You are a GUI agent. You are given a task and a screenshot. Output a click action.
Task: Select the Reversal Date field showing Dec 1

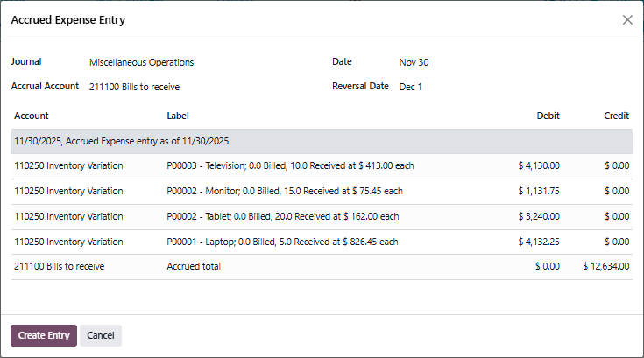[410, 87]
